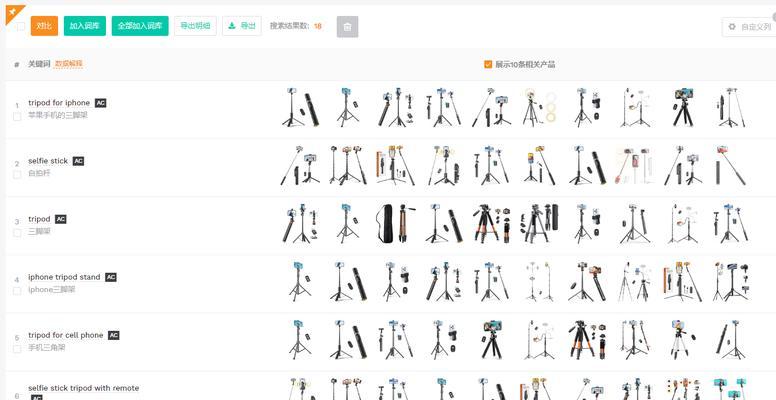Click the 导出 download button
The image size is (776, 400).
pyautogui.click(x=241, y=26)
